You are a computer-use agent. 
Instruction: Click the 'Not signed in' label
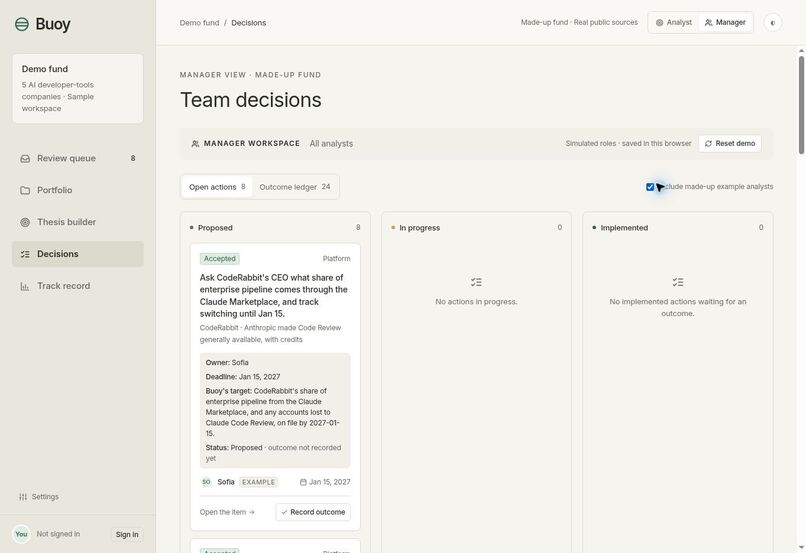pos(58,534)
